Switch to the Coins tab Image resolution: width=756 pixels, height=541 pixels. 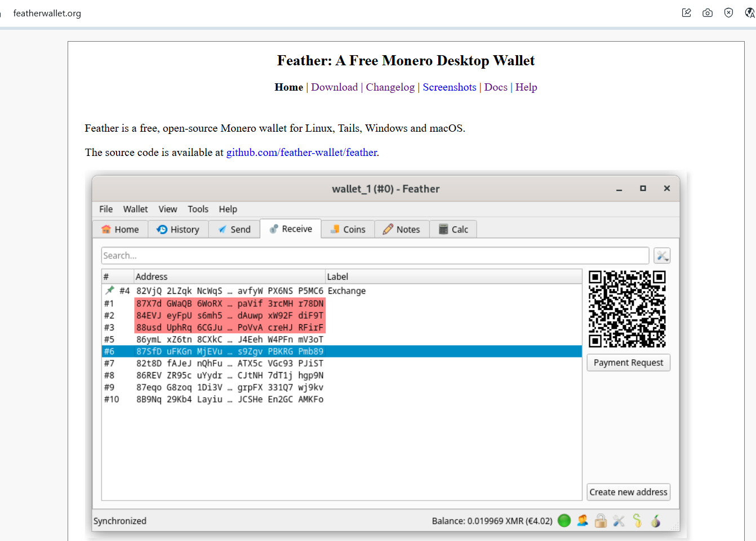[348, 229]
